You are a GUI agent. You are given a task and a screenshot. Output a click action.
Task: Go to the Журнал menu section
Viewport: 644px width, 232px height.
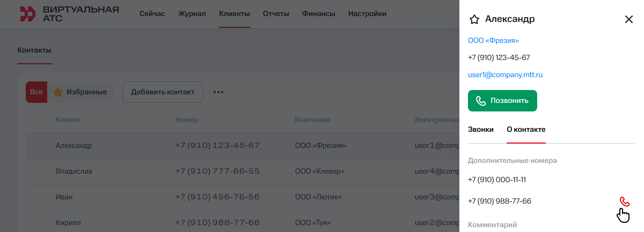click(x=192, y=14)
